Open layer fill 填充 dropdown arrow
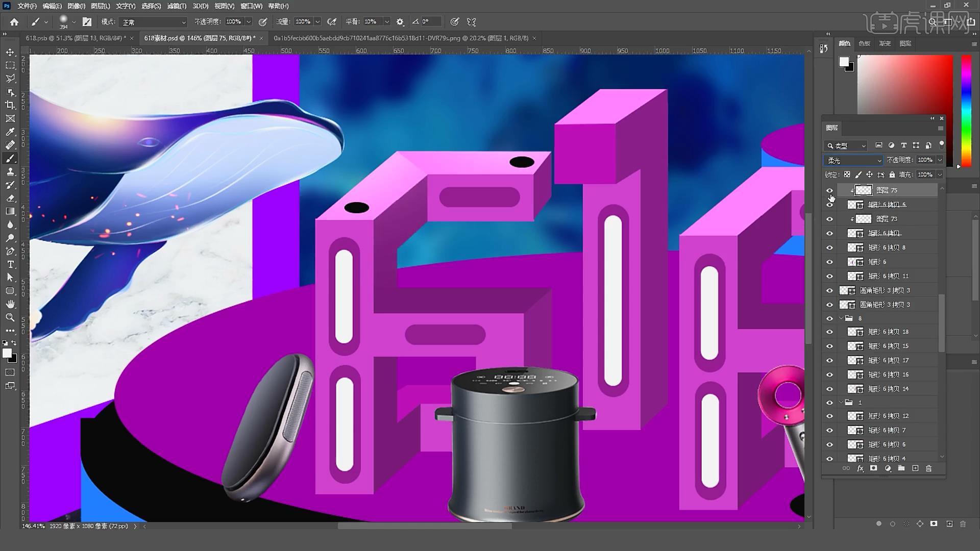Image resolution: width=980 pixels, height=551 pixels. pos(940,174)
